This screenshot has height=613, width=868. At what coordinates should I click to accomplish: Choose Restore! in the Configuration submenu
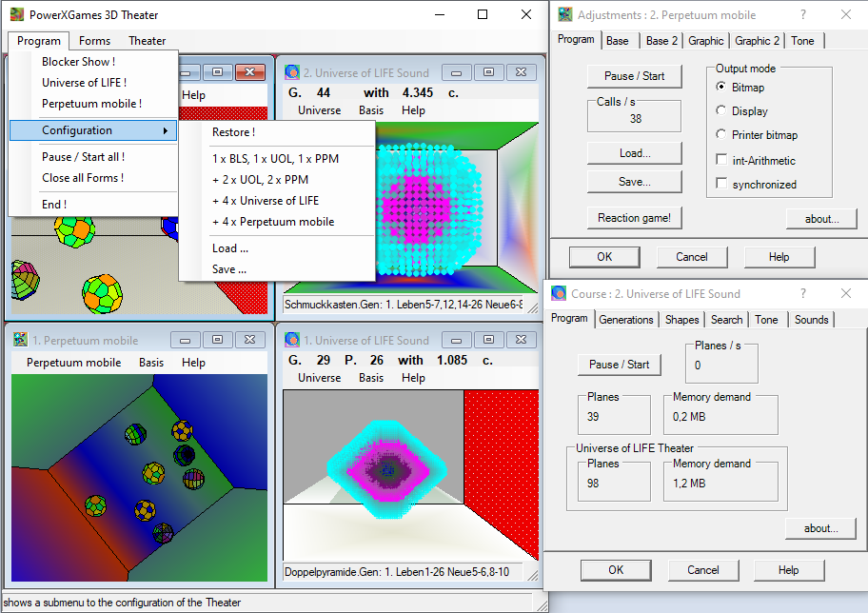point(277,132)
